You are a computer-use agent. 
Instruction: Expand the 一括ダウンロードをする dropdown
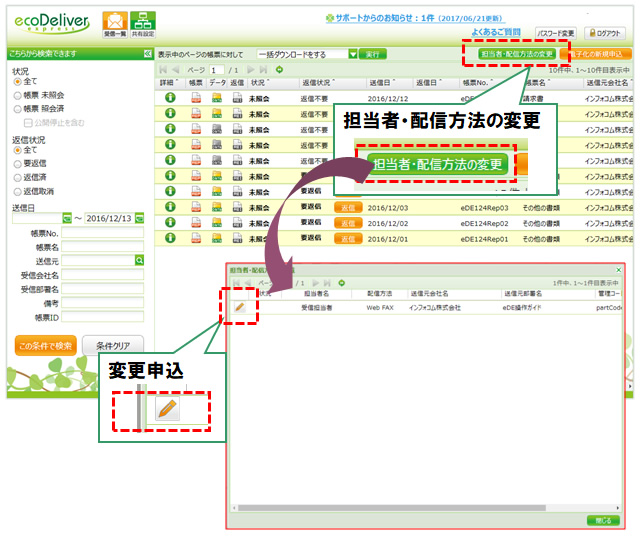(x=353, y=54)
